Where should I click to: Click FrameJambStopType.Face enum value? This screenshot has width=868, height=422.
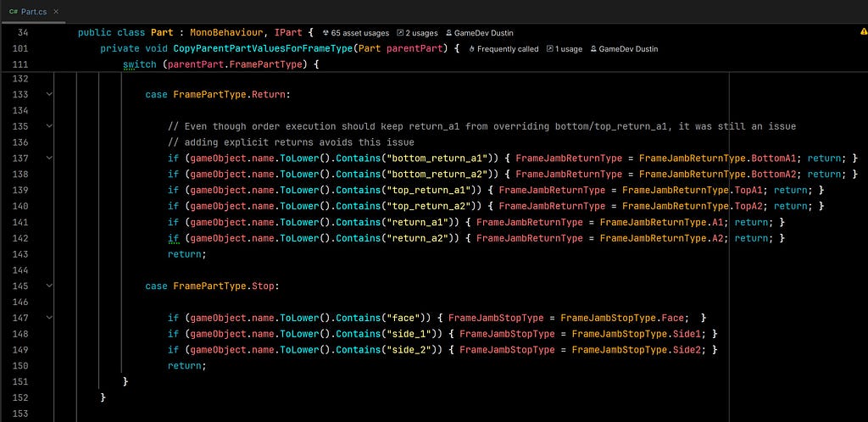coord(622,318)
